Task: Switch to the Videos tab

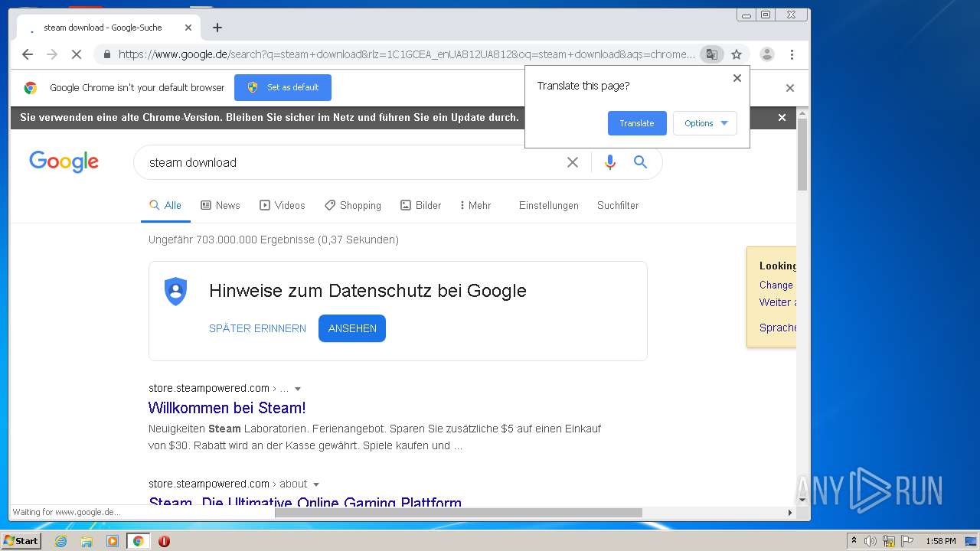Action: [283, 205]
